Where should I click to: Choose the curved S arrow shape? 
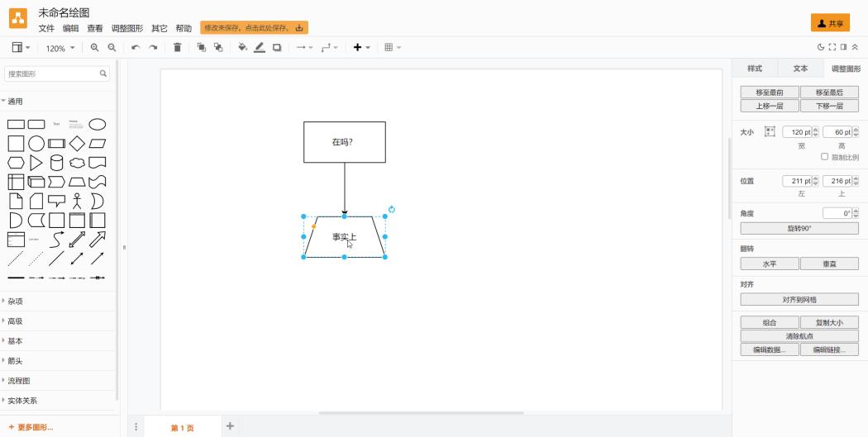coord(56,240)
